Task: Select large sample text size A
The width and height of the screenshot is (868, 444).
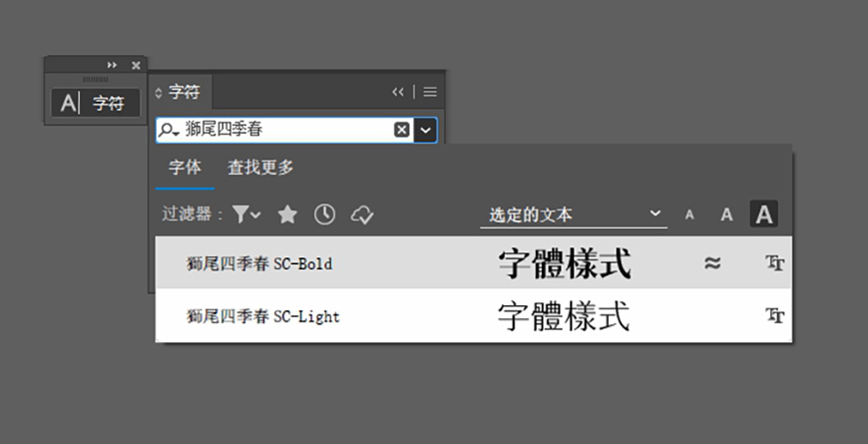Action: (764, 215)
